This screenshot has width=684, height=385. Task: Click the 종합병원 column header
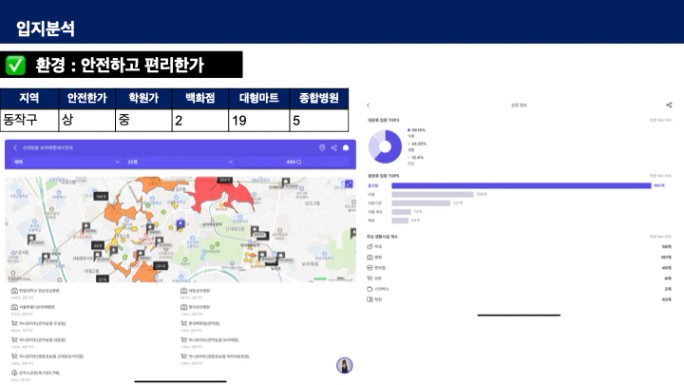[x=319, y=98]
